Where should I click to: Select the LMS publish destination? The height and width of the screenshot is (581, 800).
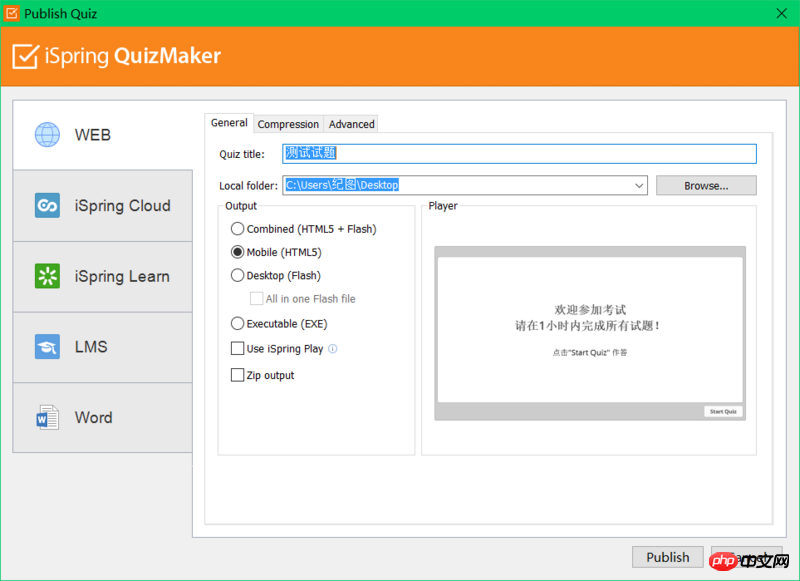[103, 347]
